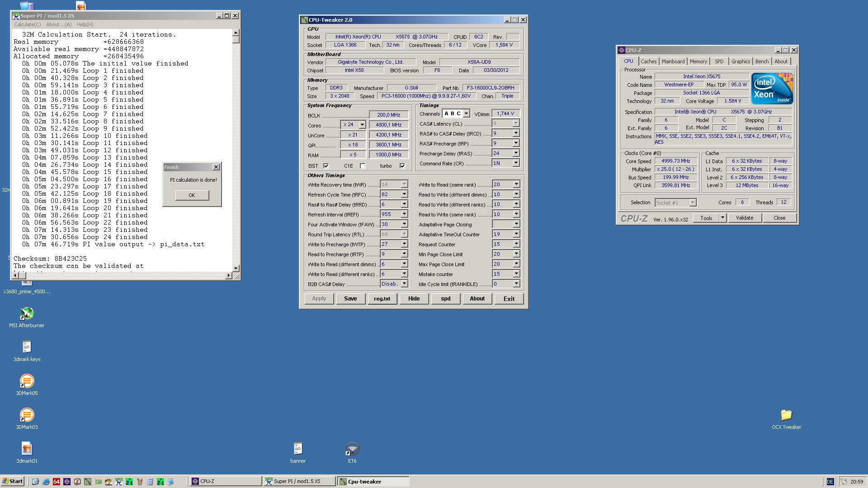Open the B2B CAS# Delay dropdown
Screen dimensions: 868x488
coord(404,284)
